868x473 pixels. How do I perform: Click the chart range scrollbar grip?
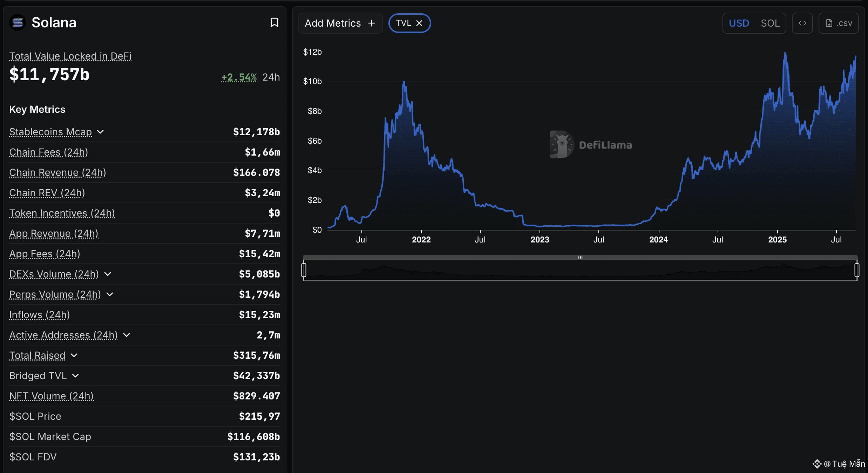pos(580,258)
